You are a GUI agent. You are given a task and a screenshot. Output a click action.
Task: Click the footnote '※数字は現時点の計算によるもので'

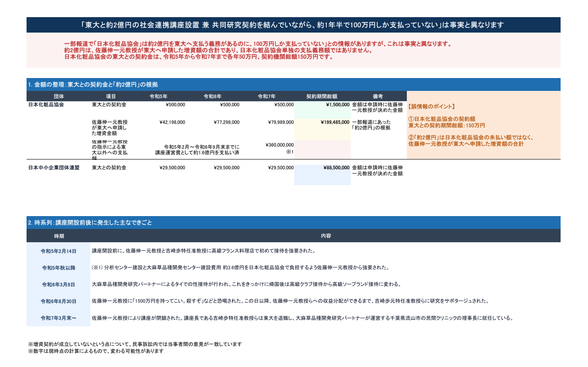[96, 351]
